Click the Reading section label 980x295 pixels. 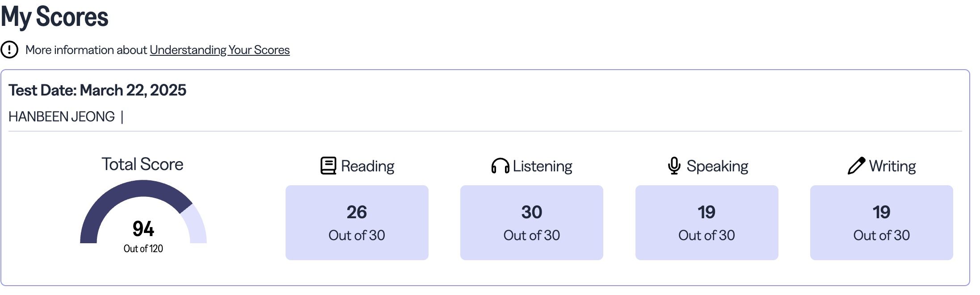pyautogui.click(x=367, y=166)
